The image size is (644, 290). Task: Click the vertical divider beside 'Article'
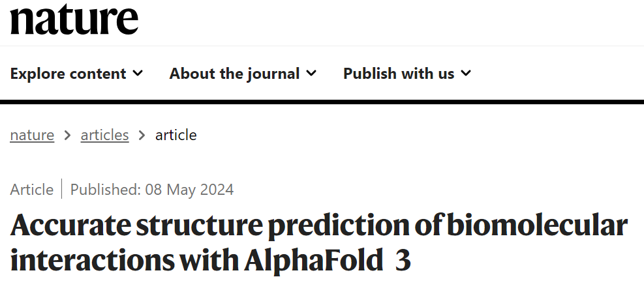pyautogui.click(x=62, y=190)
